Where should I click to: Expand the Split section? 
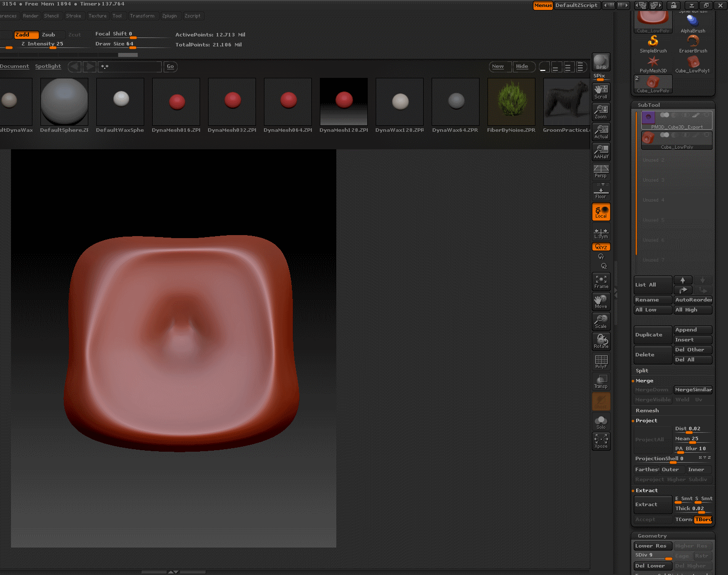pos(642,371)
